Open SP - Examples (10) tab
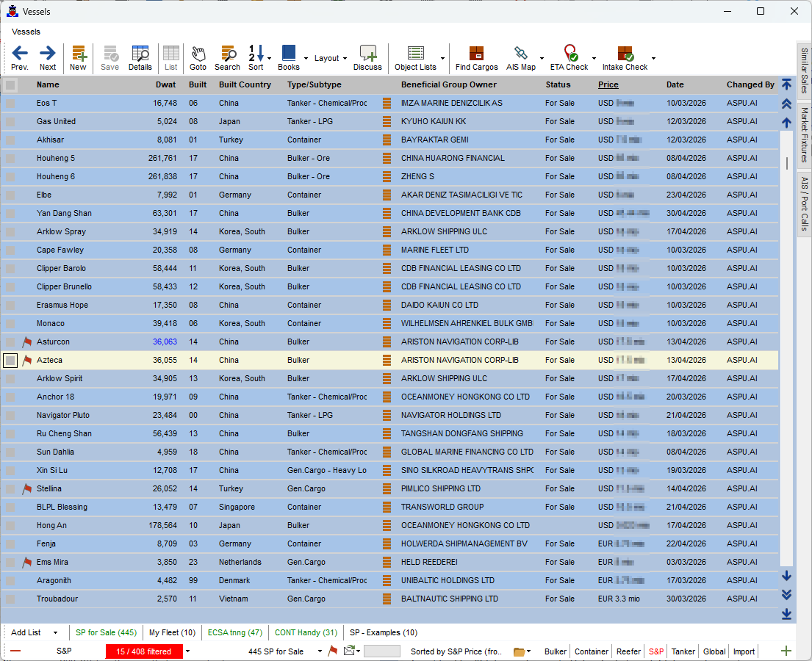This screenshot has width=812, height=661. point(384,632)
